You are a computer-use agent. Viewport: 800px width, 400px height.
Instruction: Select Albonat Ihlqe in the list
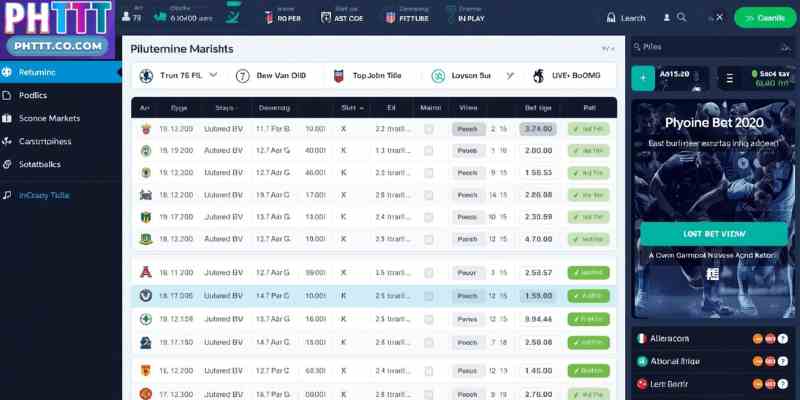click(714, 361)
